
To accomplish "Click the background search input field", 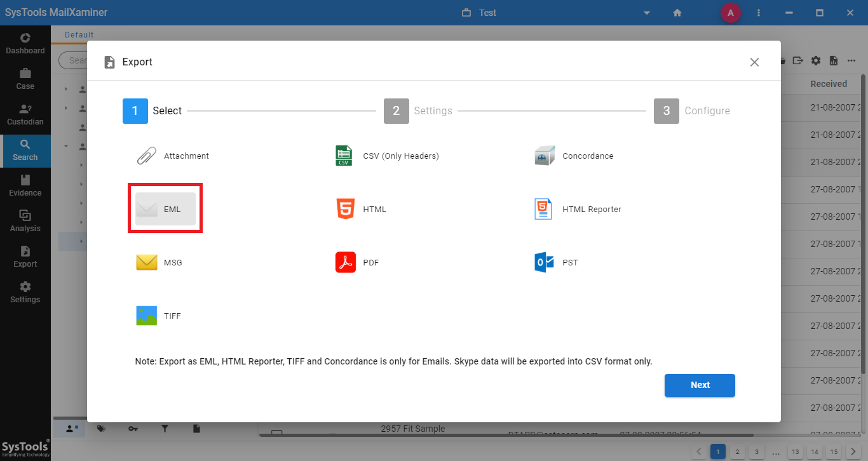I will tap(73, 60).
